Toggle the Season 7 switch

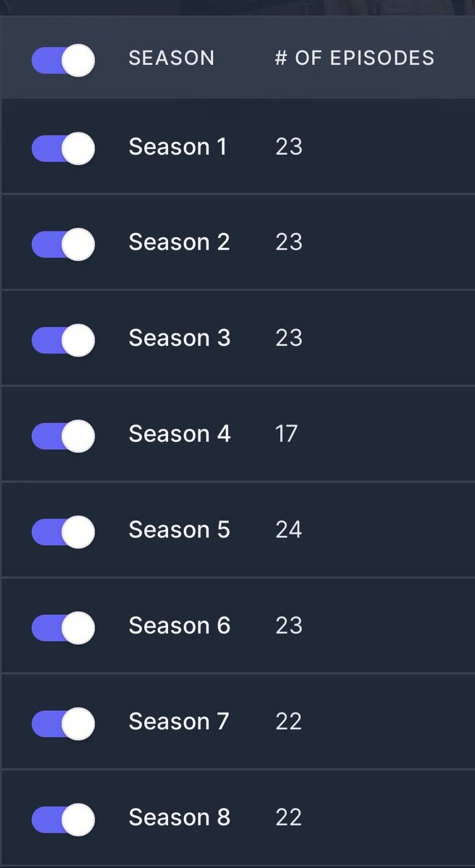coord(63,723)
